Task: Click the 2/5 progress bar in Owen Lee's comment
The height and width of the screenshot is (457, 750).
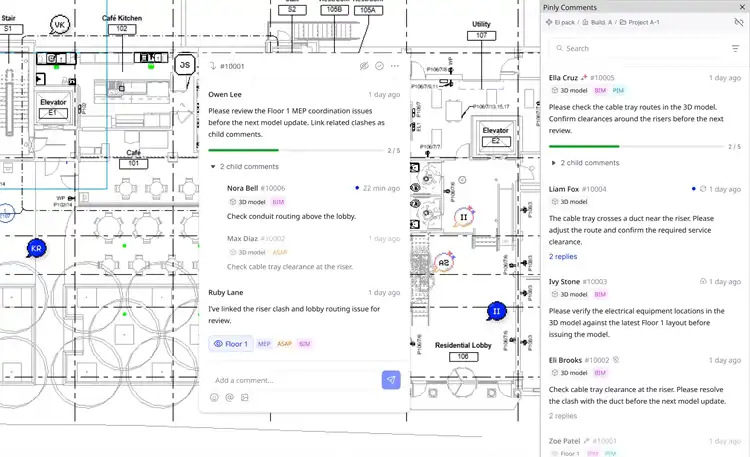Action: click(296, 150)
